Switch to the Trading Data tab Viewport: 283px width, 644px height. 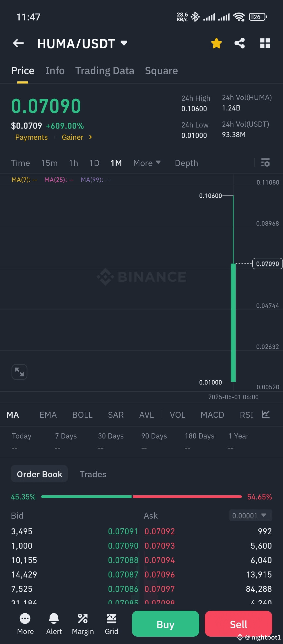pyautogui.click(x=105, y=71)
